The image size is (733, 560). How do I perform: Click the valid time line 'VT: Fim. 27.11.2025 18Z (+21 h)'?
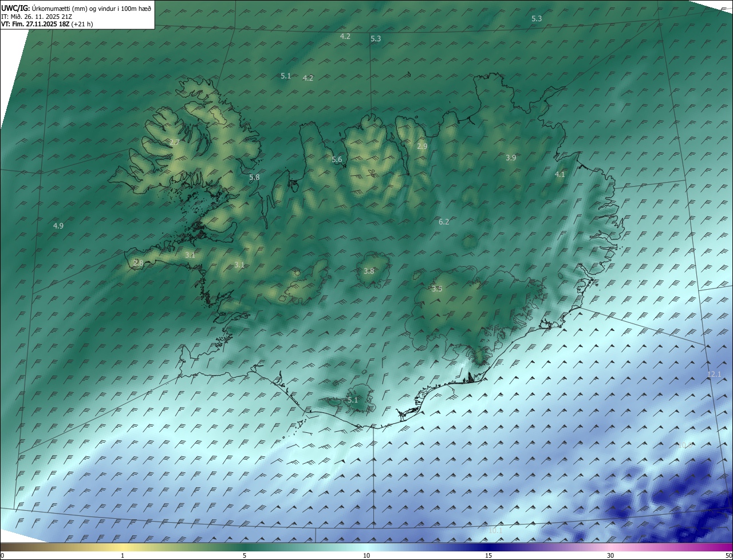[x=47, y=24]
